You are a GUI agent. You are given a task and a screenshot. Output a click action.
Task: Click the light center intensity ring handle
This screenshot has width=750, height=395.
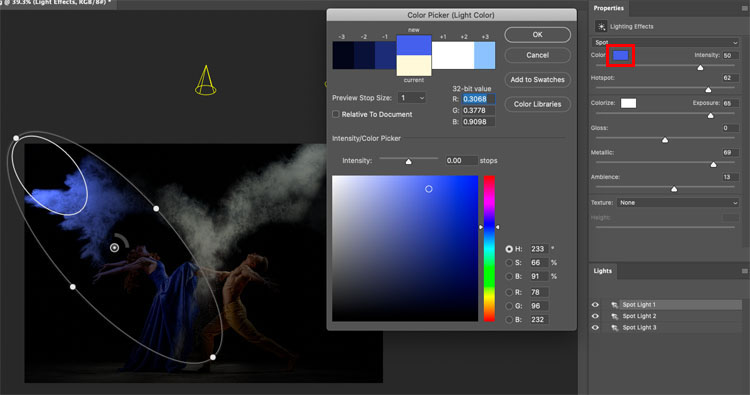coord(114,247)
